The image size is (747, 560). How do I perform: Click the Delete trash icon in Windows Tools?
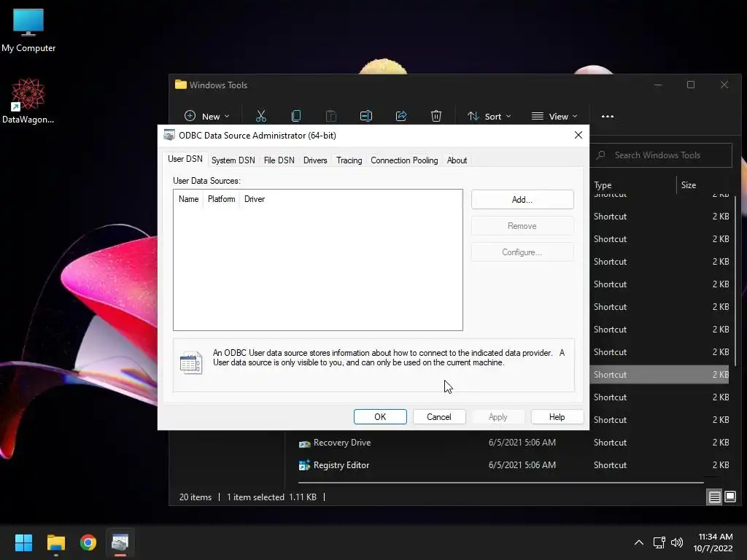pos(436,116)
